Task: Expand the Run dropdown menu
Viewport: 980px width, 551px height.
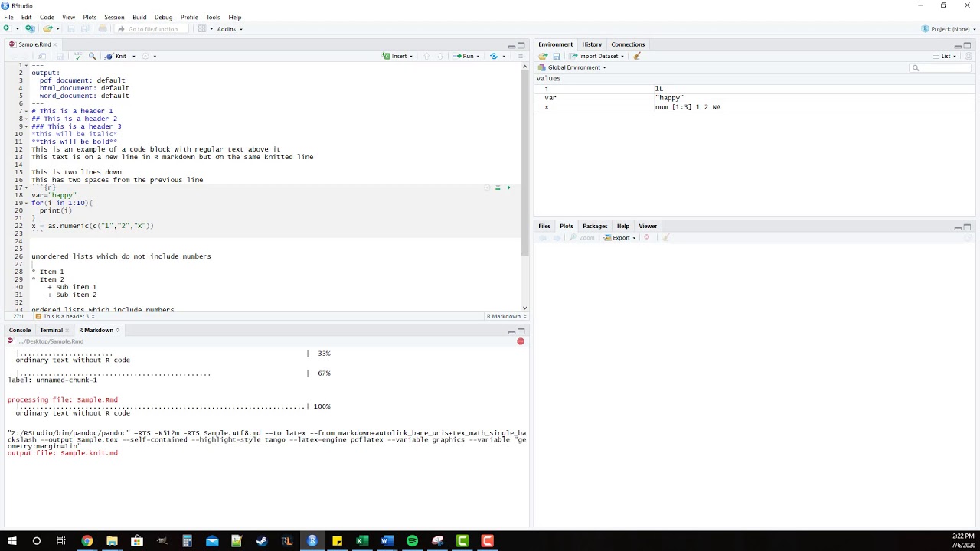Action: point(479,56)
